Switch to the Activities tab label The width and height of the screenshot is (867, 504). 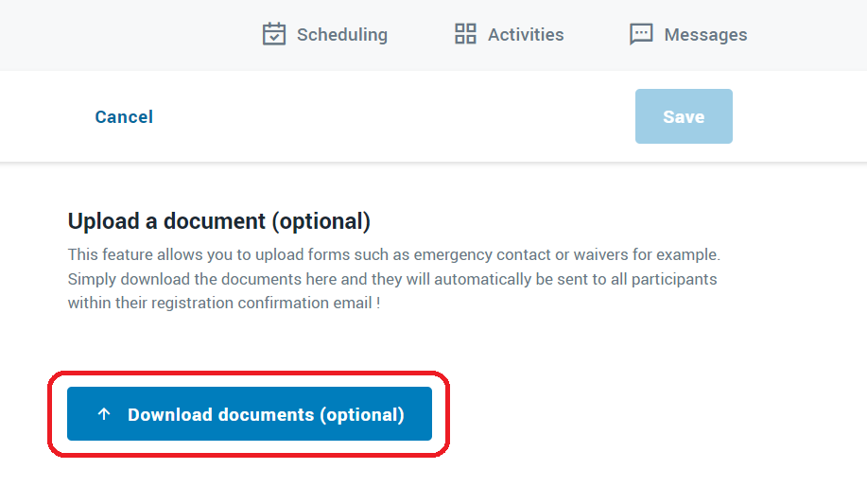tap(526, 34)
